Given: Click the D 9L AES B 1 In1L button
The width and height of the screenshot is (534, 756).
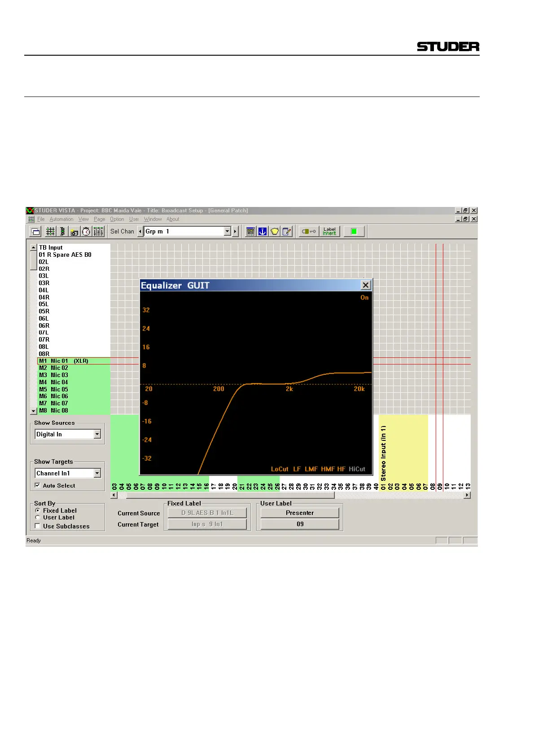Looking at the screenshot, I should click(207, 513).
